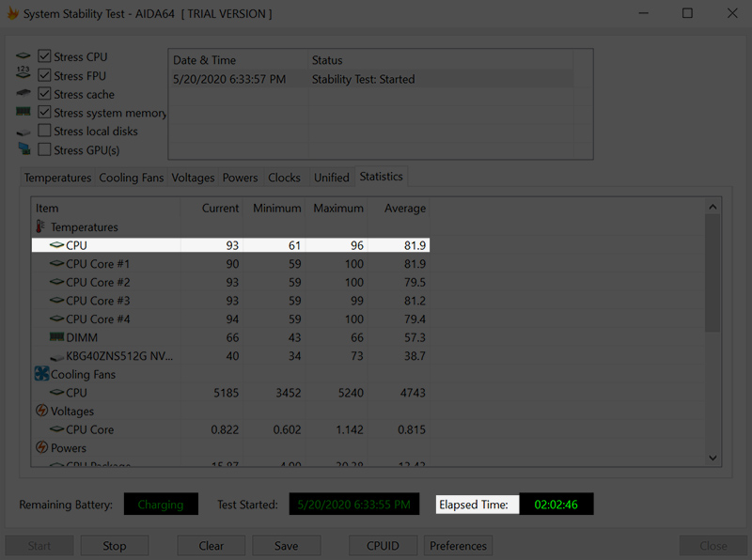Click the lightning icon beside Voltages
This screenshot has width=752, height=560.
tap(41, 411)
